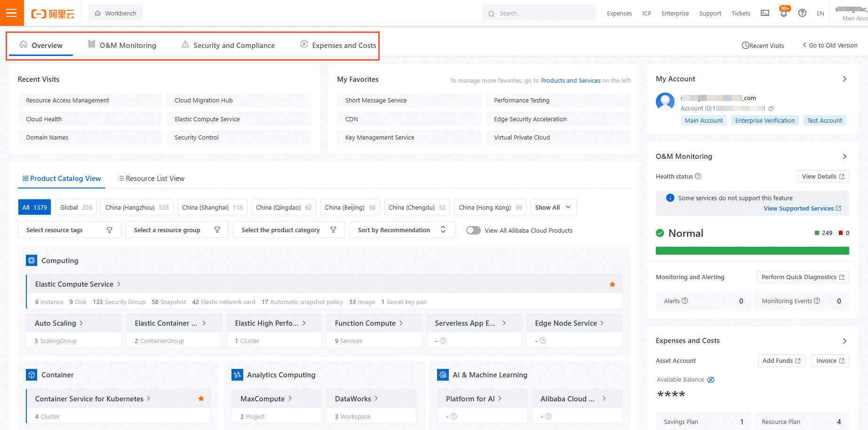
Task: Open the MaxCompute product card
Action: [x=277, y=407]
